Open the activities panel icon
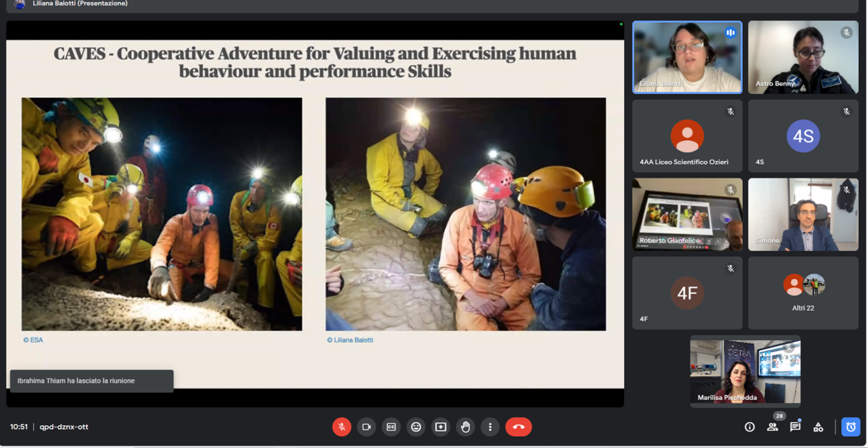Screen dimensions: 868x448 tap(818, 427)
